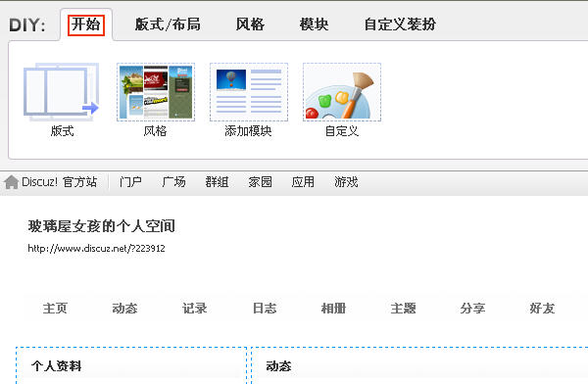588x384 pixels.
Task: Select 好友 in the space menu
Action: point(542,309)
